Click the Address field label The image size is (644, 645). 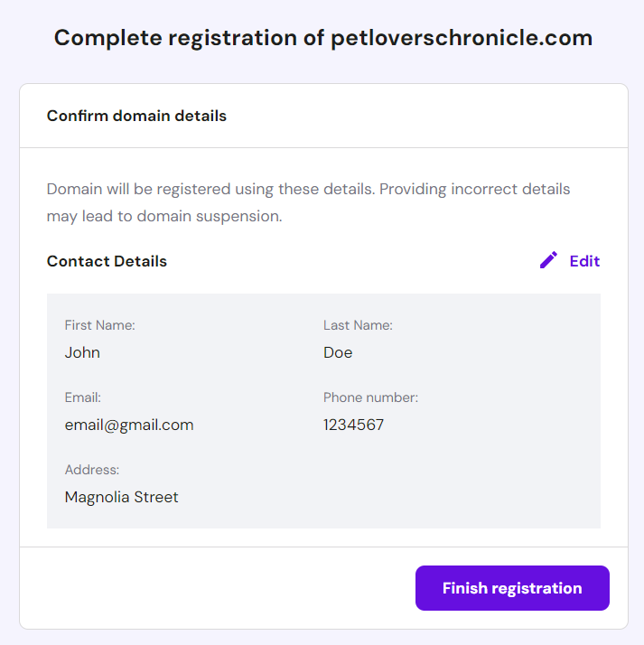pyautogui.click(x=92, y=470)
